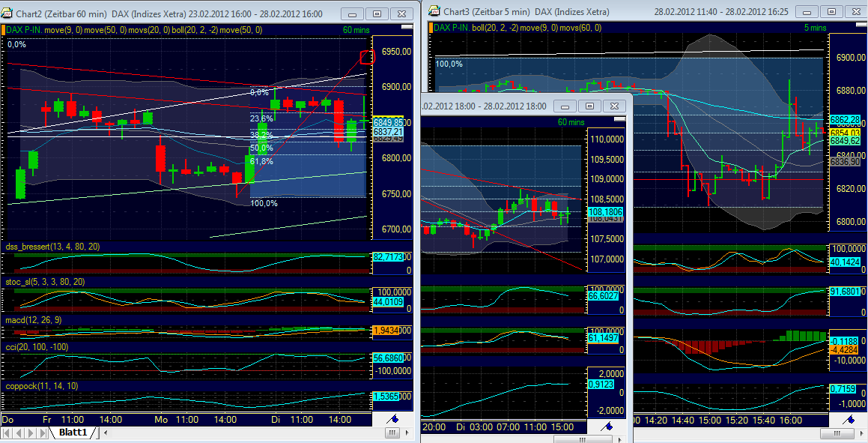
Task: Click the first-sheet navigation arrow beside Blatt1
Action: click(7, 432)
